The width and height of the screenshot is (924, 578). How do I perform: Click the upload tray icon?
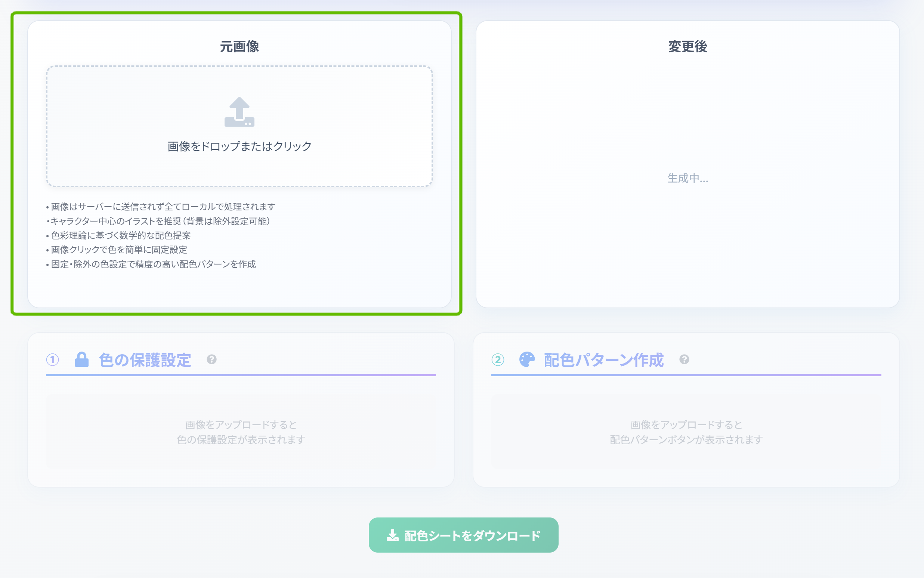click(240, 112)
